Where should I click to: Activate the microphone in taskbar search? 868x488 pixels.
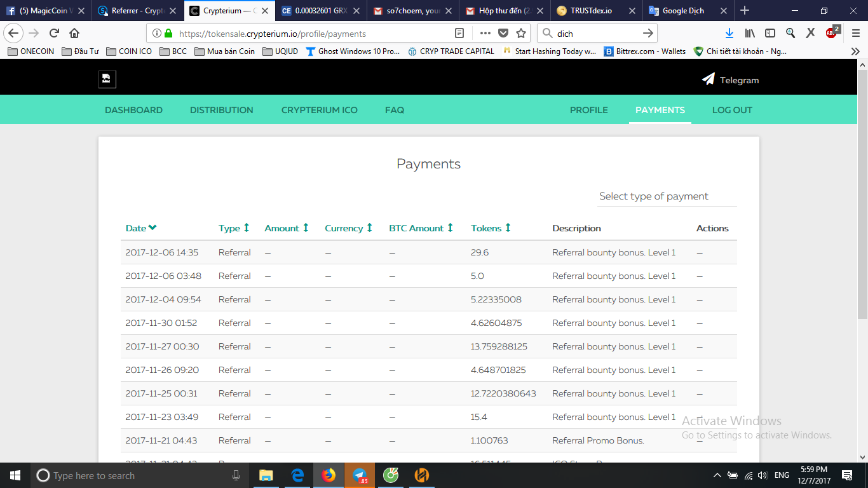coord(236,475)
